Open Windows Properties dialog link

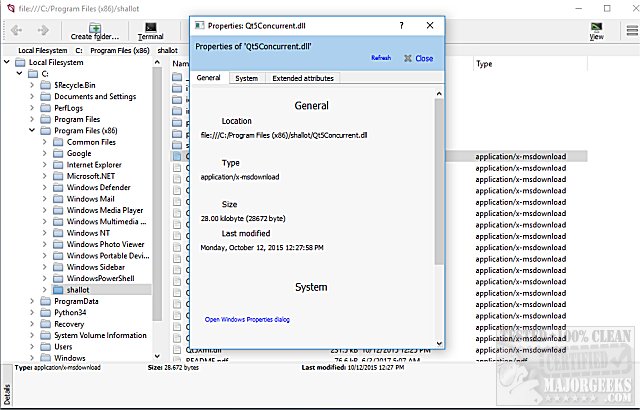click(247, 319)
